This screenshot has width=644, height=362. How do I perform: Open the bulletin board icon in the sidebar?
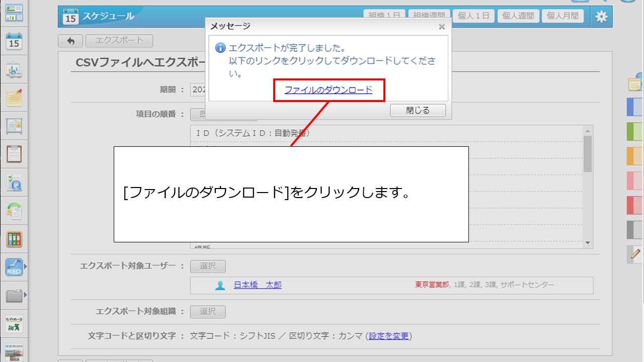14,126
